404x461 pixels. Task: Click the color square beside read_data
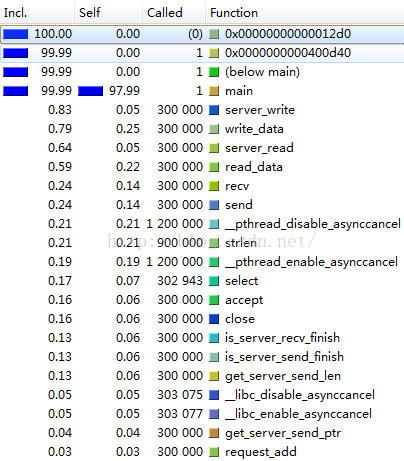(214, 167)
